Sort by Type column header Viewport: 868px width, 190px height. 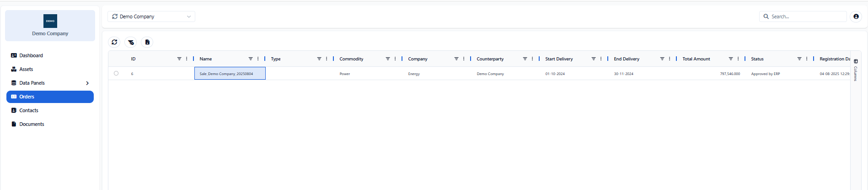pyautogui.click(x=276, y=59)
